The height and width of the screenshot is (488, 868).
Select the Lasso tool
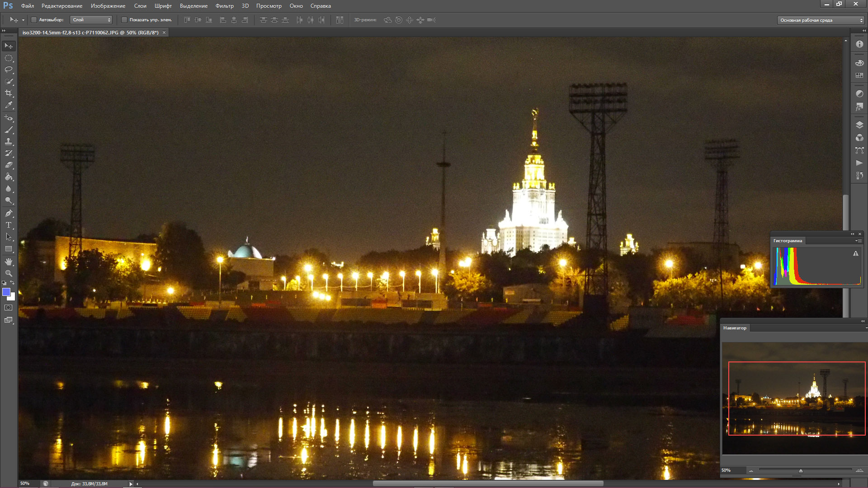pos(9,70)
